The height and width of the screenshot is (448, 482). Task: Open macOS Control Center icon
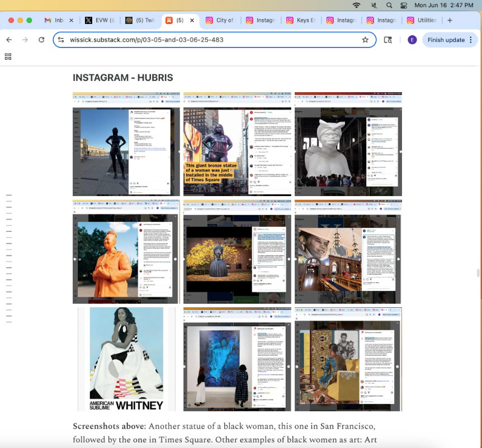pyautogui.click(x=404, y=5)
